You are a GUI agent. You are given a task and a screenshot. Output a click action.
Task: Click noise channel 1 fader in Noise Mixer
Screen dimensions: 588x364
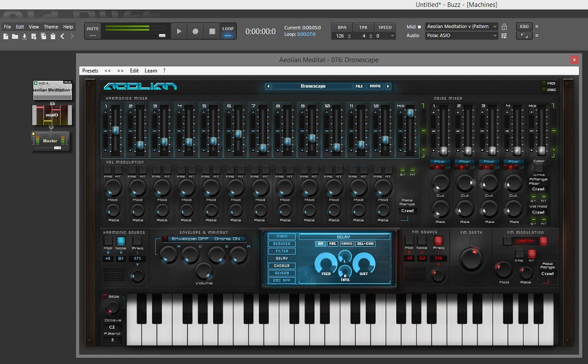[444, 150]
